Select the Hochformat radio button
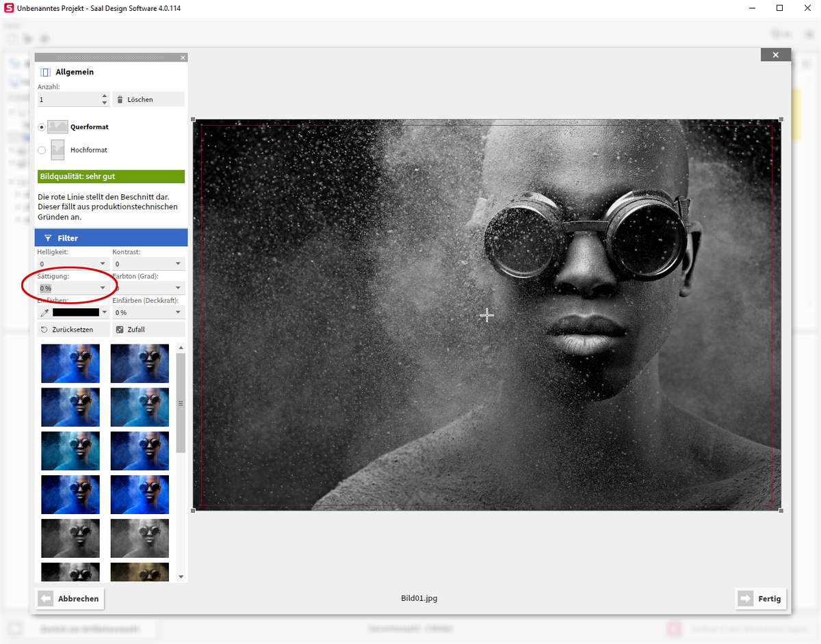 [42, 150]
